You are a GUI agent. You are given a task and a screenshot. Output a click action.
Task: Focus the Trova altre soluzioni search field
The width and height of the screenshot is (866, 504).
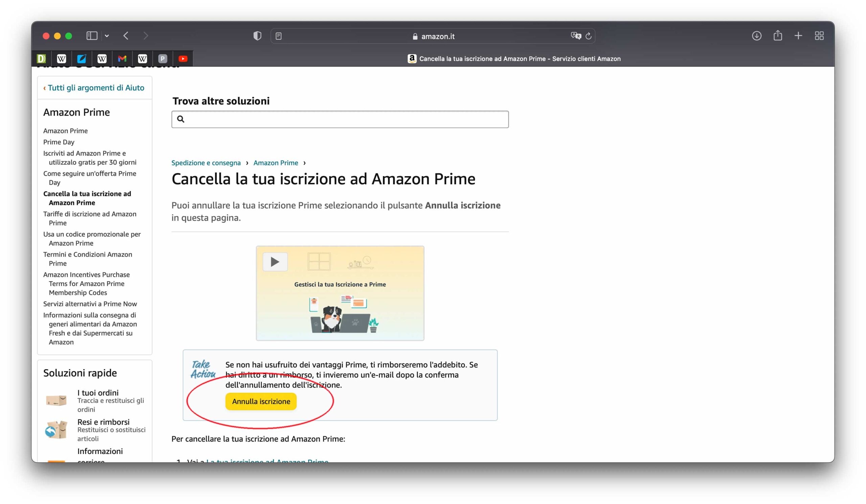pyautogui.click(x=340, y=119)
